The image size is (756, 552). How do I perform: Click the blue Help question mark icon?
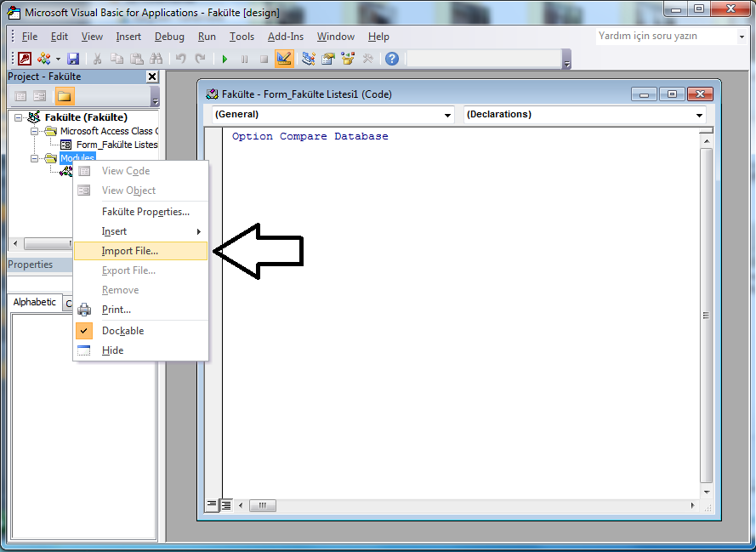coord(392,59)
